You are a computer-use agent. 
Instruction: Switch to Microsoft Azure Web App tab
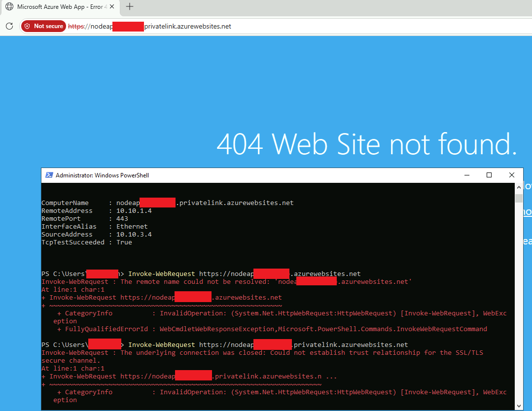[x=60, y=7]
